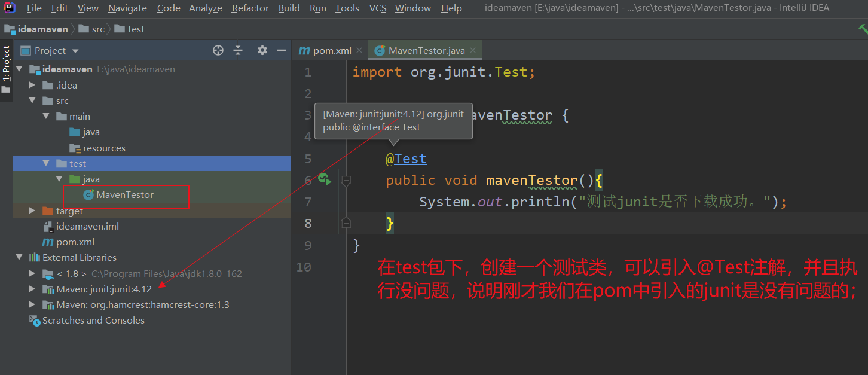Click the ideamaven breadcrumb in navigation bar
Viewport: 868px width, 375px height.
point(36,29)
